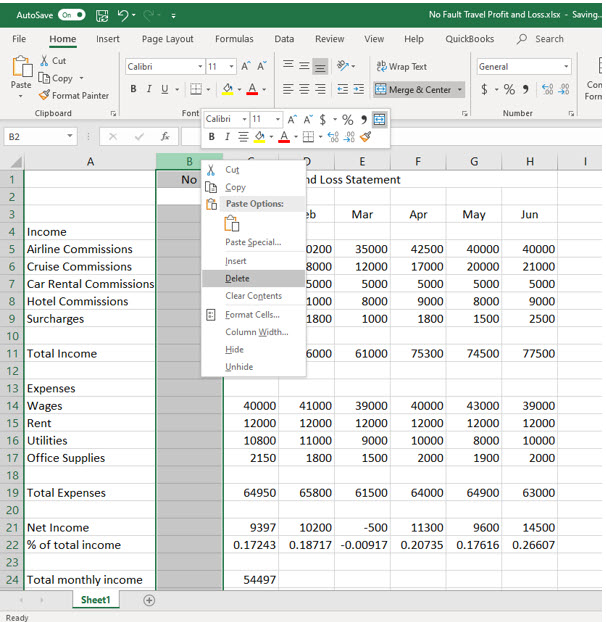Apply the yellow fill color in ribbon

pyautogui.click(x=228, y=89)
